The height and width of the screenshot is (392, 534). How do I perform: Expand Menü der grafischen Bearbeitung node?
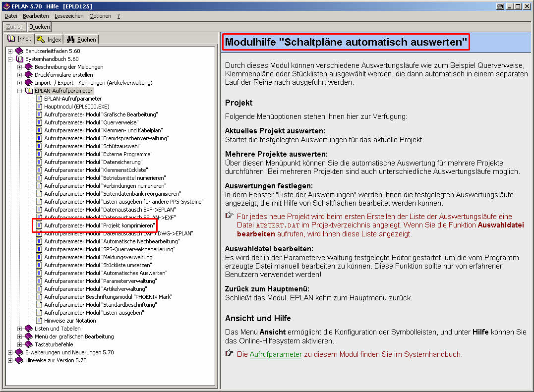20,336
